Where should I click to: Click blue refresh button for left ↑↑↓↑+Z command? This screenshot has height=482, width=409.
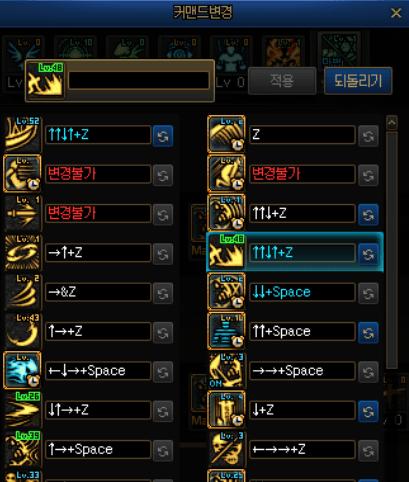[163, 136]
